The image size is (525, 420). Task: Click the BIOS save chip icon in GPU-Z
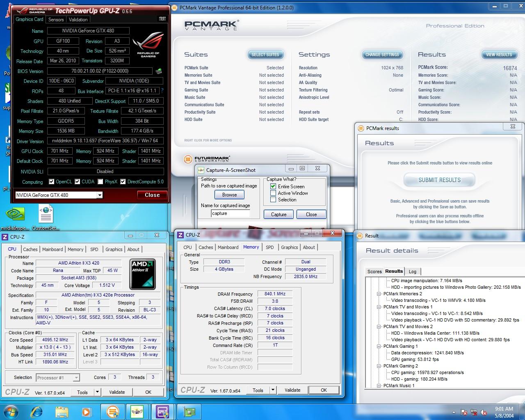pyautogui.click(x=159, y=71)
